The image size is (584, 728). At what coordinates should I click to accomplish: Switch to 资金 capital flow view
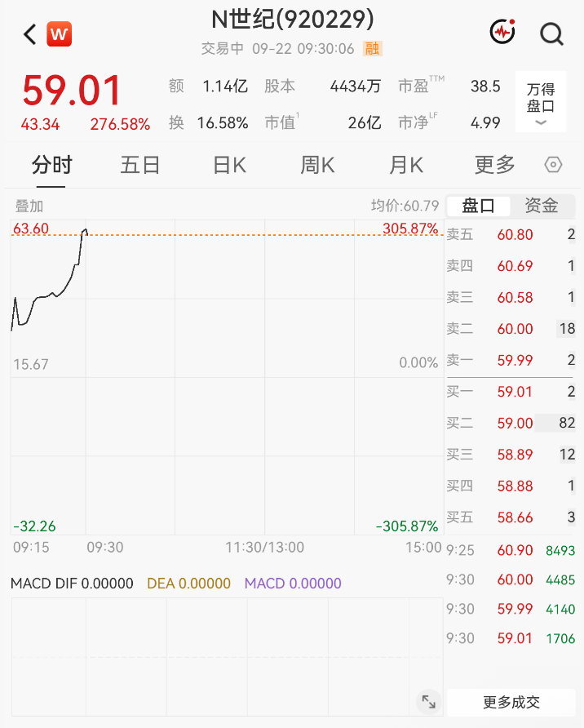[542, 206]
